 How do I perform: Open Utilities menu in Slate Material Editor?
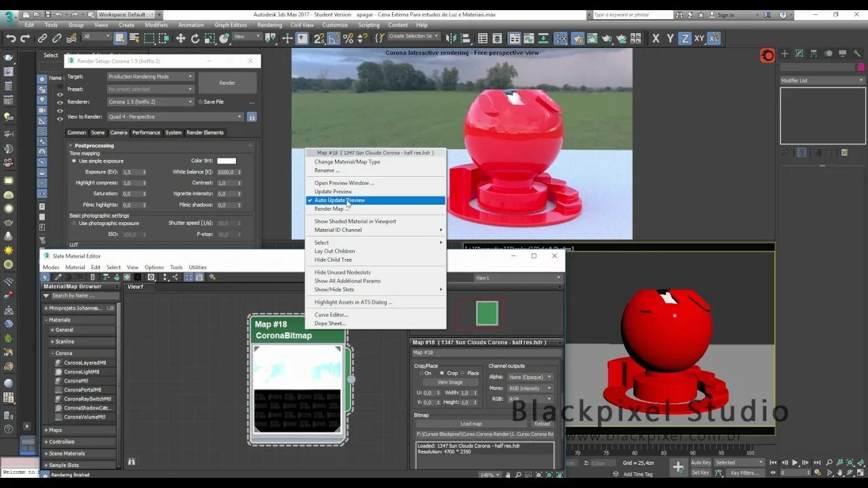click(x=197, y=267)
